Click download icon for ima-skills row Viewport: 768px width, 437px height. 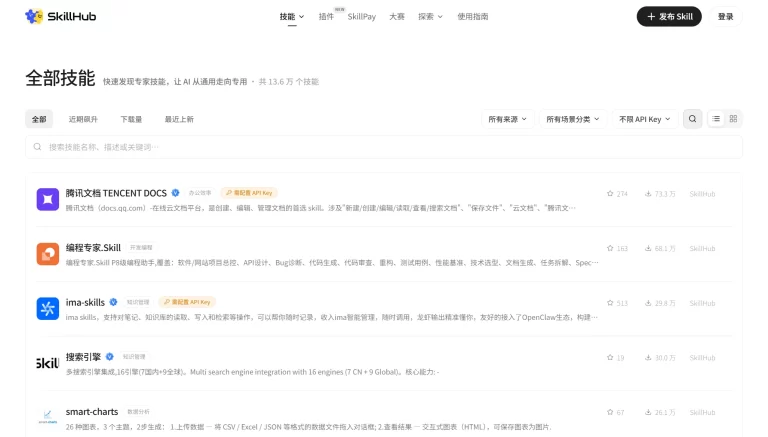click(648, 303)
